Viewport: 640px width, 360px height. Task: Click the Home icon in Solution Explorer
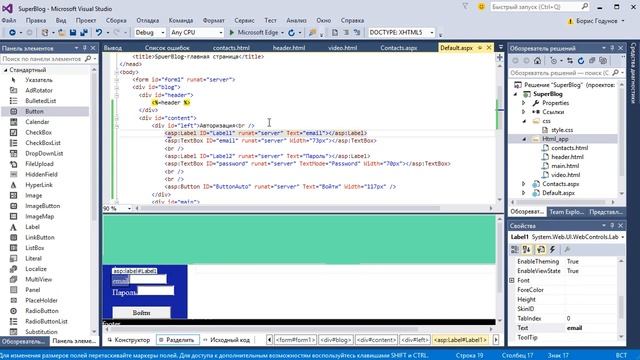[x=537, y=61]
